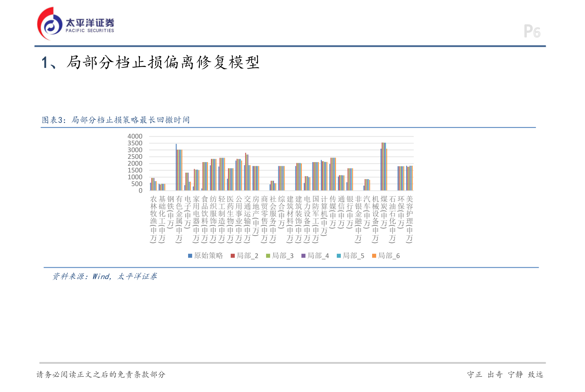This screenshot has width=585, height=392.
Task: Click the orange 局部_6 legend swatch
Action: pyautogui.click(x=374, y=256)
